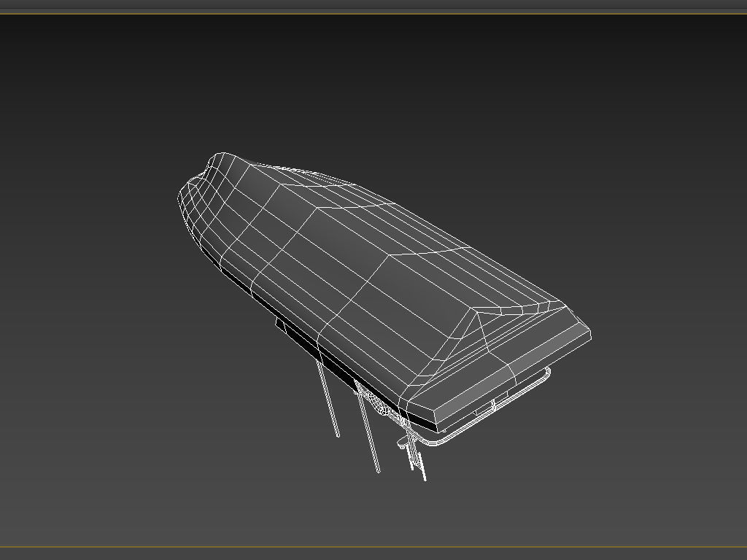Pick the leftmost thin support pole
Image resolution: width=747 pixels, height=560 pixels.
[328, 399]
